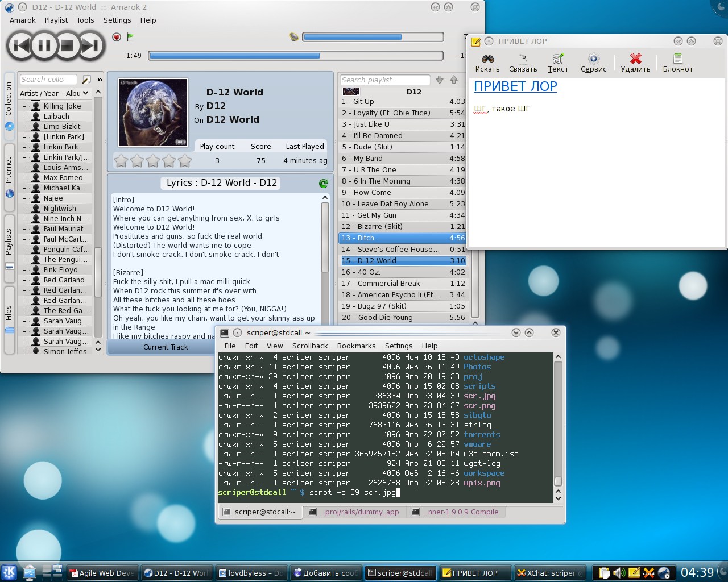
Task: Set rating with the first star
Action: pos(121,161)
